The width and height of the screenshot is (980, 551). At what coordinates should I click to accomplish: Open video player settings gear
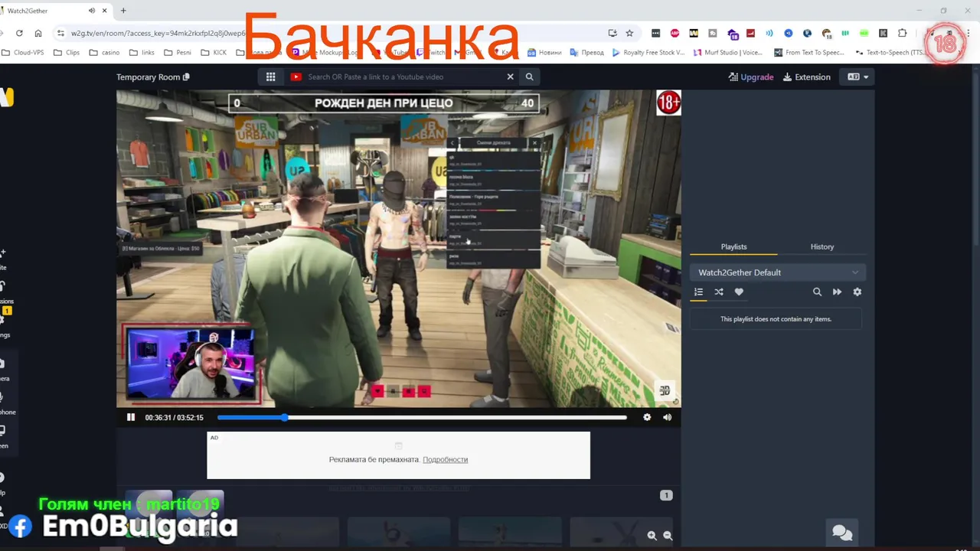click(x=647, y=417)
